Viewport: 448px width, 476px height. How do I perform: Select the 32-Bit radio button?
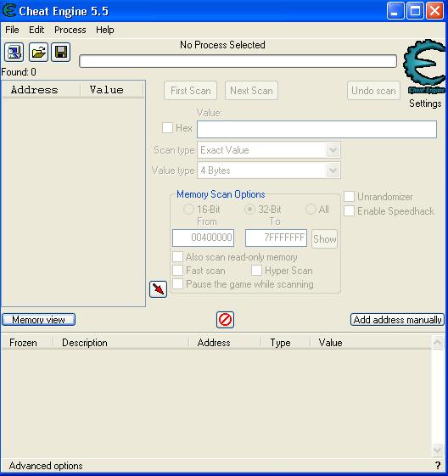(249, 210)
